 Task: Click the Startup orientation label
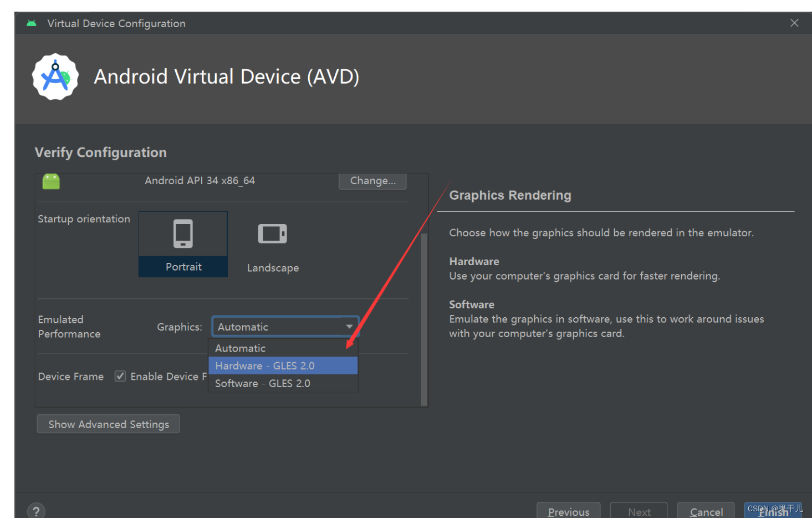[x=84, y=219]
